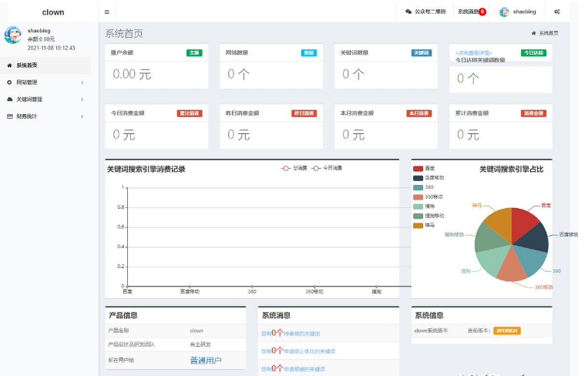
Task: Click the 360移动 swatch in pie legend
Action: click(x=418, y=196)
